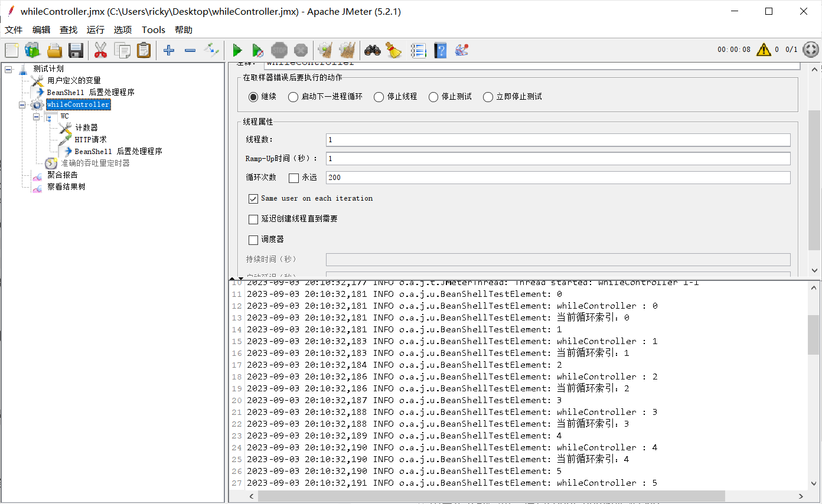This screenshot has height=504, width=822.
Task: Click the Search binoculars icon
Action: pos(372,50)
